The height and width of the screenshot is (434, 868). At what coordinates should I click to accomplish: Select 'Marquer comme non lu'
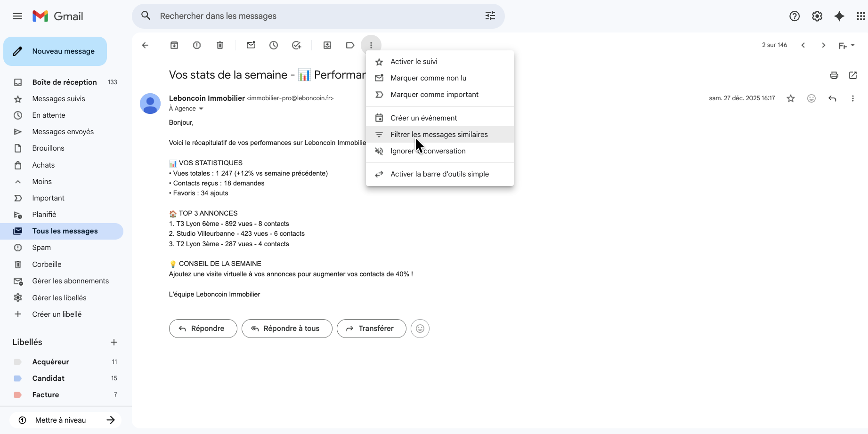(x=428, y=78)
